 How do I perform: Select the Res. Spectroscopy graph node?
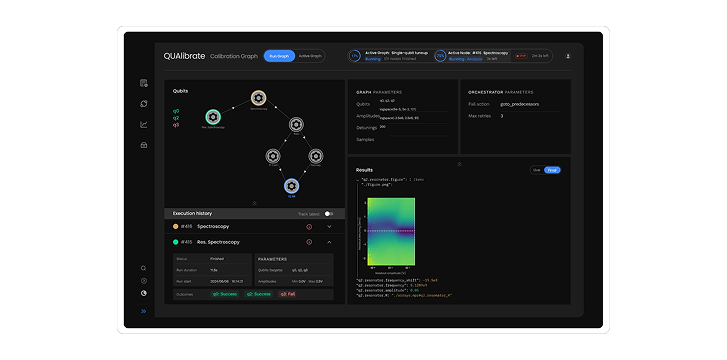click(x=213, y=117)
